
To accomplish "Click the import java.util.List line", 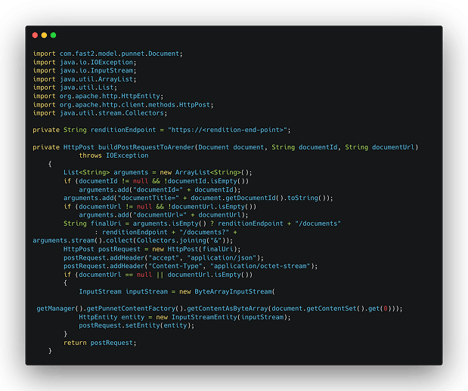I will [75, 88].
